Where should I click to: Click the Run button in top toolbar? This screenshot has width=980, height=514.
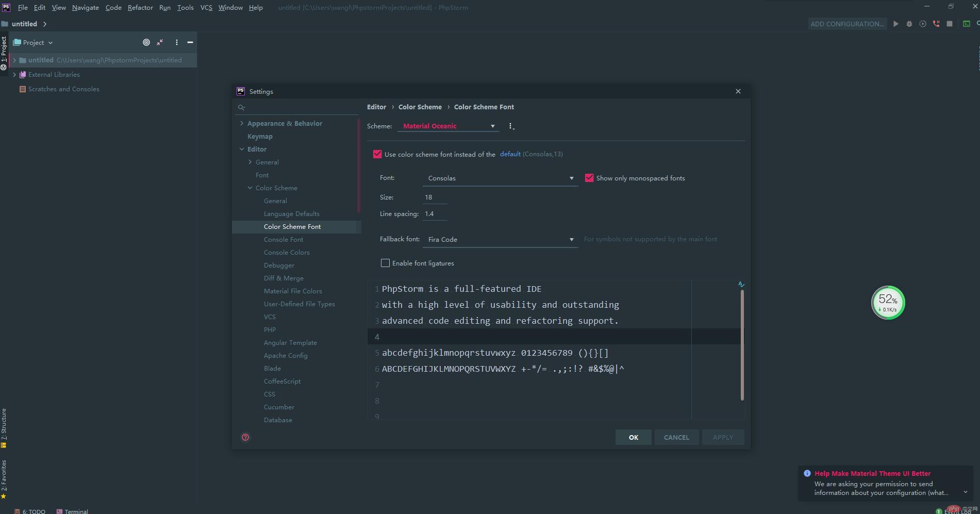pos(896,24)
